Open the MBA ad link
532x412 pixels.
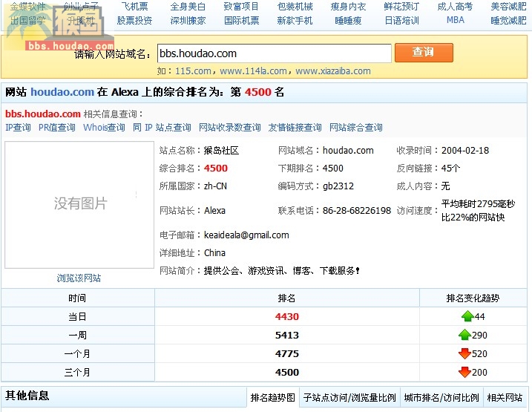456,20
